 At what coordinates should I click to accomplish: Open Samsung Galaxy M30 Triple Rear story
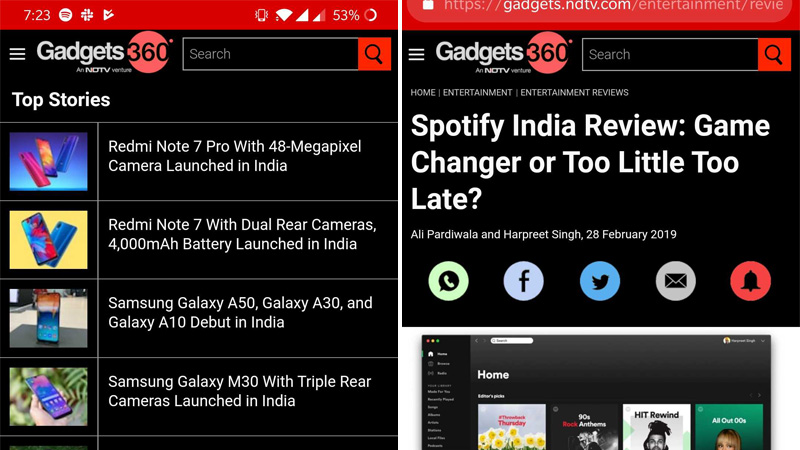coord(240,391)
